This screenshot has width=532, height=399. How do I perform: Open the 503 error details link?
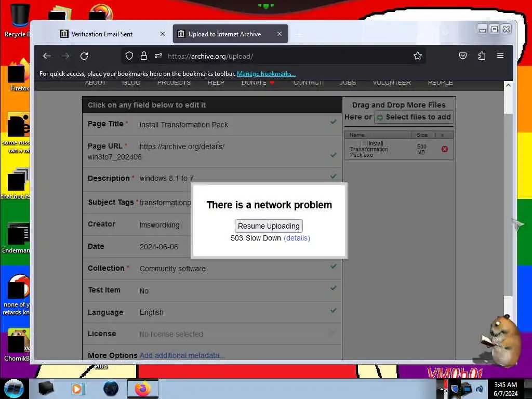(297, 238)
